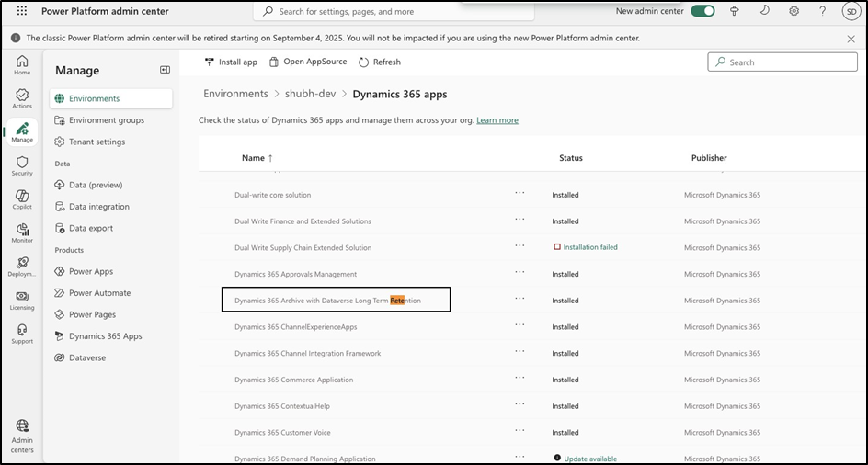
Task: Dismiss the classic admin center retirement banner
Action: [x=851, y=39]
